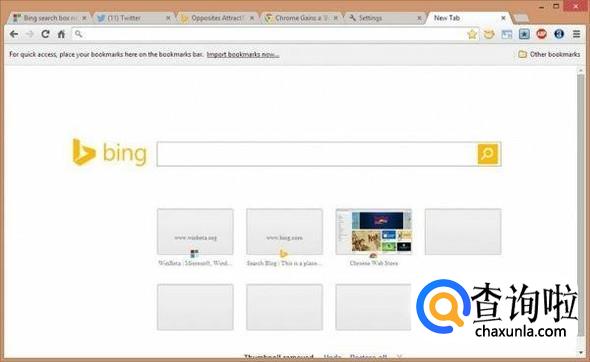Open the home page via home icon
The image size is (590, 362).
tap(61, 34)
